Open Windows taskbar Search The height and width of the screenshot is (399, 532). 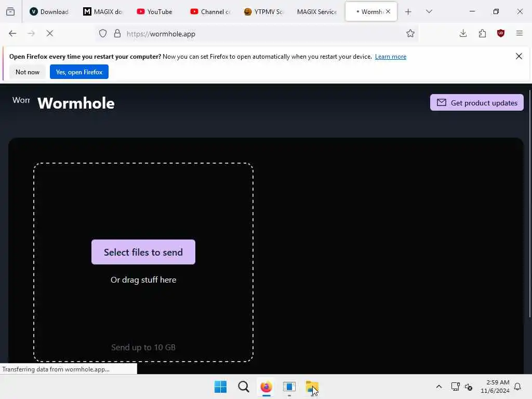click(x=243, y=387)
